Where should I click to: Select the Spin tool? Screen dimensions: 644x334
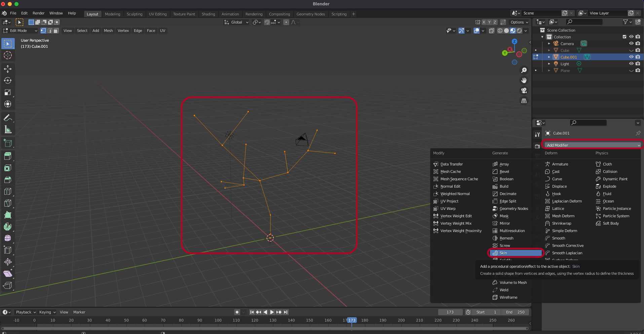pyautogui.click(x=8, y=227)
